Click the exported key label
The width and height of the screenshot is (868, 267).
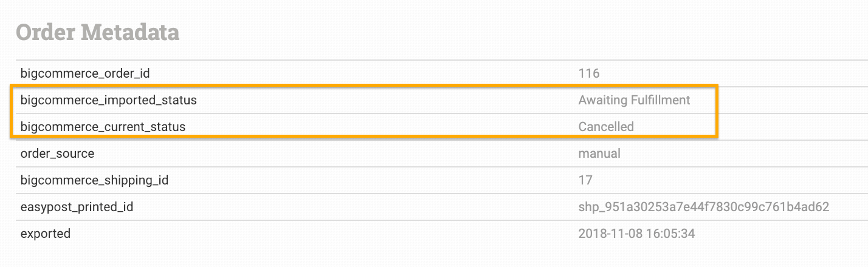(46, 234)
